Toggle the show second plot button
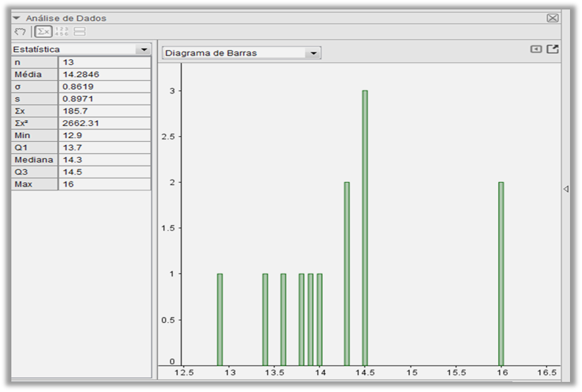 pos(79,31)
